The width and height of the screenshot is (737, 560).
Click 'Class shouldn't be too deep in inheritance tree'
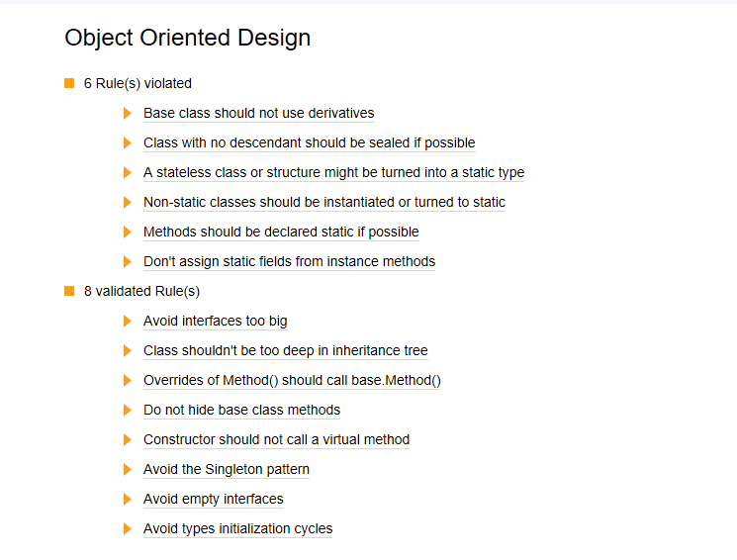tap(285, 350)
